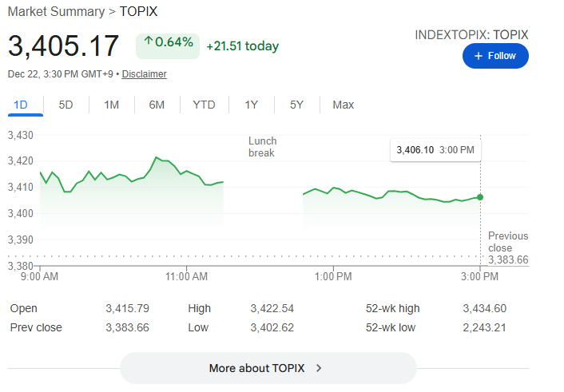Choose the 5Y time range

[296, 105]
